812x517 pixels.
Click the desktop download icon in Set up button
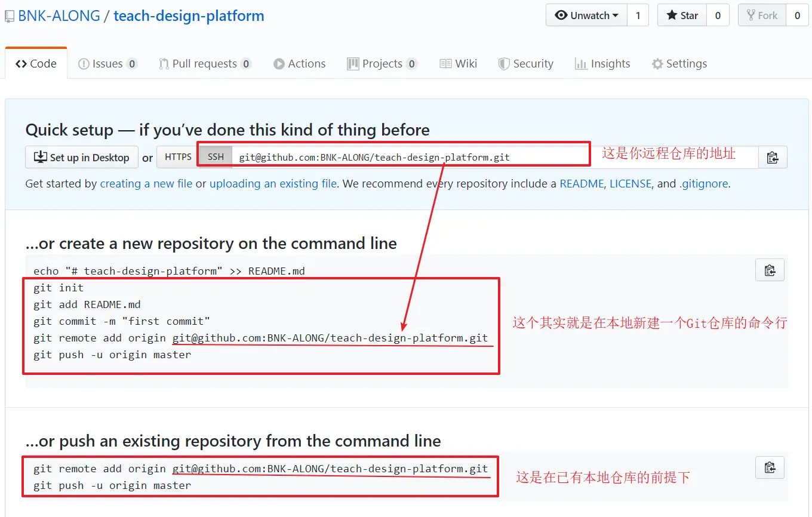click(x=40, y=157)
